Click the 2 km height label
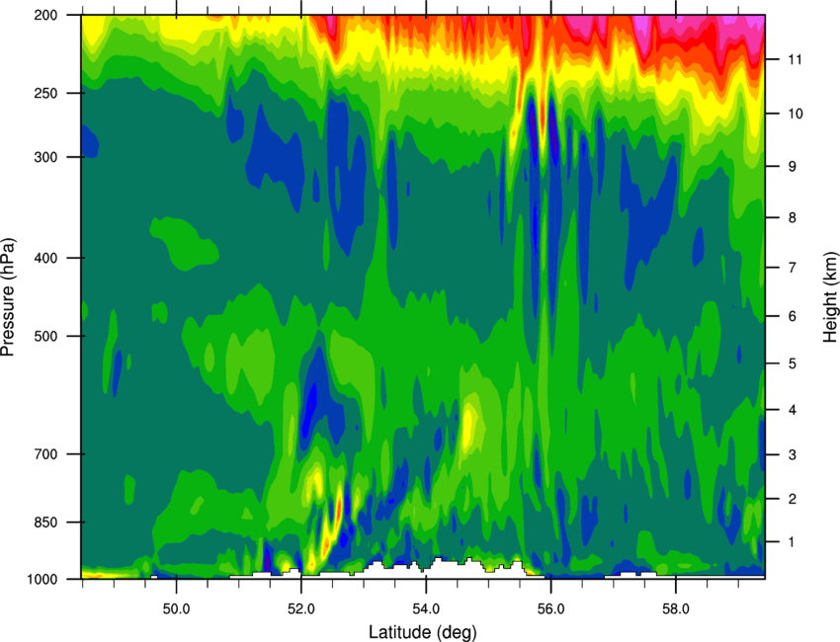840x642 pixels. [793, 499]
